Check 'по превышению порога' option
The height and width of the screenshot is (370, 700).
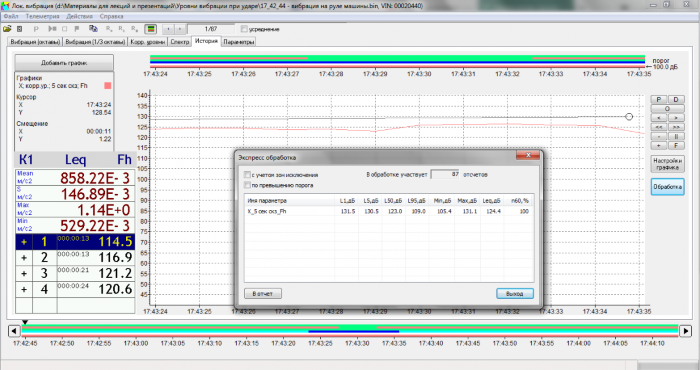[247, 185]
